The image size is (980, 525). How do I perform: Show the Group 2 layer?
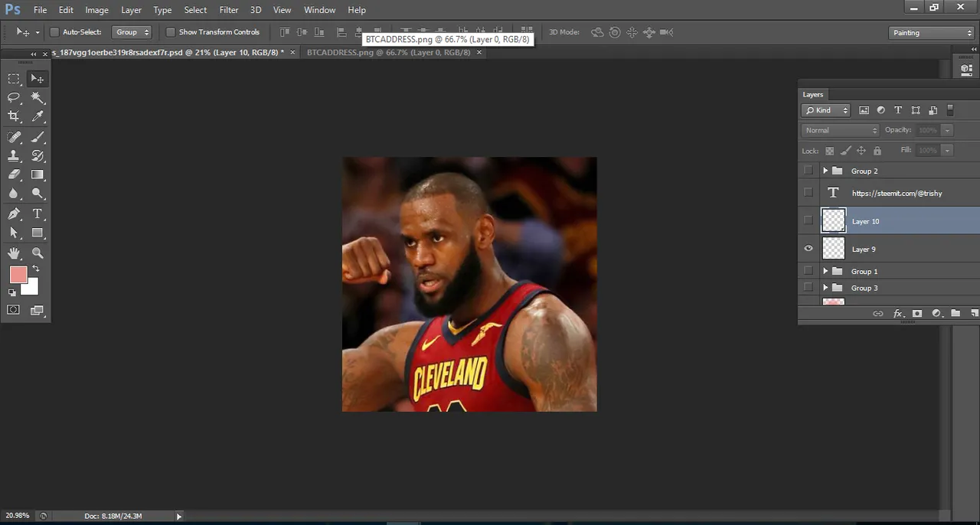coord(808,171)
